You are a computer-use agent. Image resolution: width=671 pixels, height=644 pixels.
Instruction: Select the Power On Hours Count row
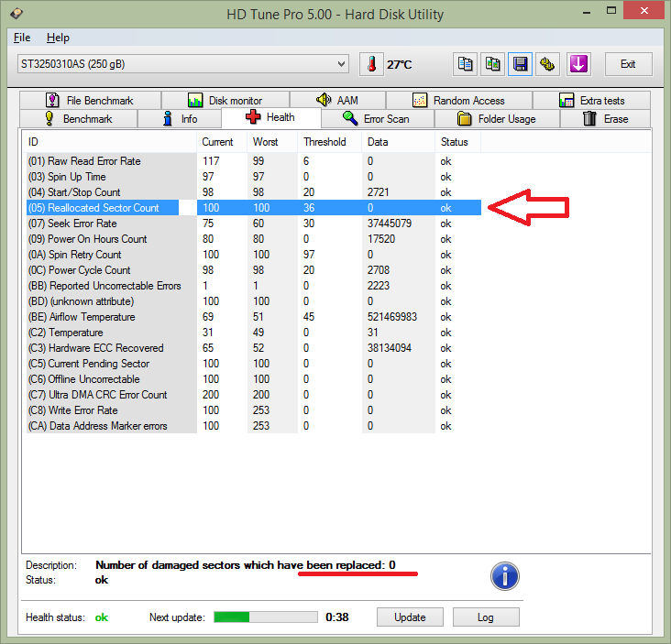[x=253, y=239]
